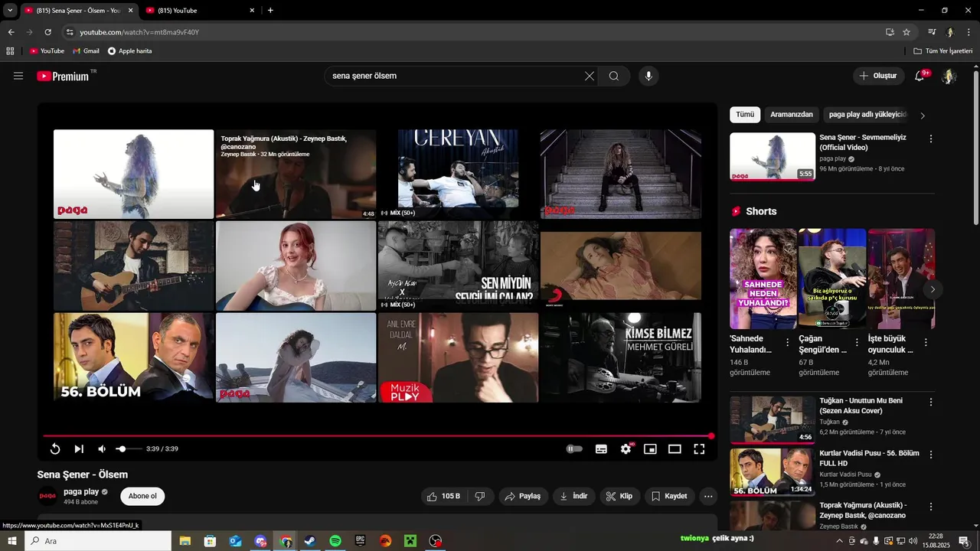The width and height of the screenshot is (980, 551).
Task: Open the 56. BÖLÜM end-screen thumbnail
Action: tap(133, 357)
